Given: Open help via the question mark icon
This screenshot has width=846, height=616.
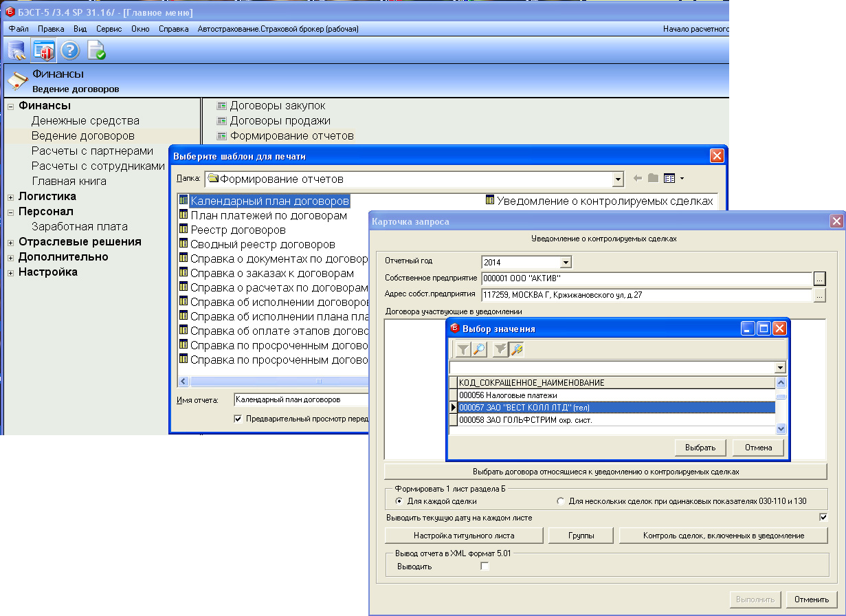Looking at the screenshot, I should coord(70,50).
